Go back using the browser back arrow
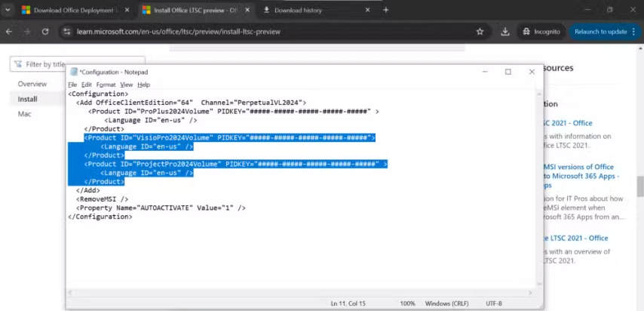This screenshot has width=644, height=311. pyautogui.click(x=8, y=32)
